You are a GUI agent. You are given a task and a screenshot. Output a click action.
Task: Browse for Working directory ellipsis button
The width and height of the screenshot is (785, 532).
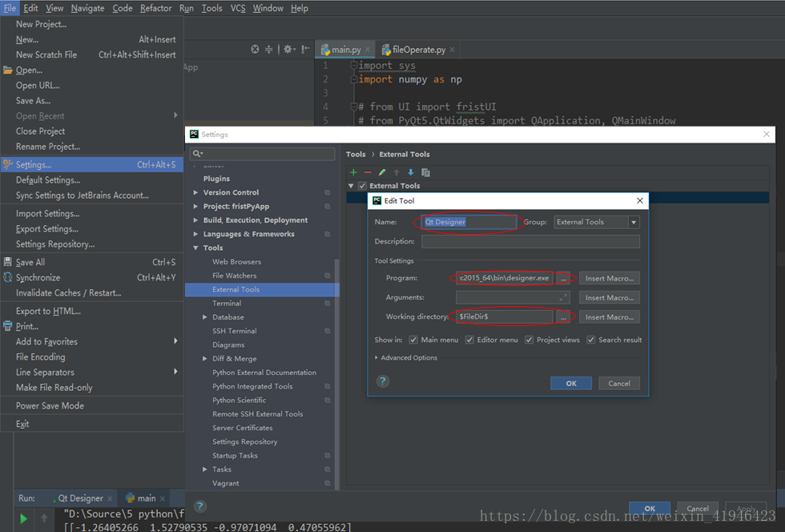(563, 317)
